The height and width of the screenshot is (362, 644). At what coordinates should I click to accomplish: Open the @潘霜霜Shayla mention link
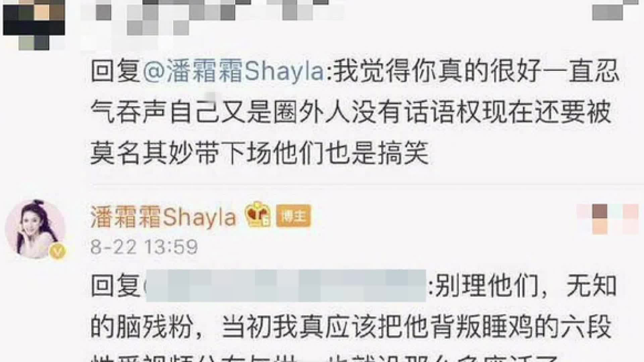[233, 71]
